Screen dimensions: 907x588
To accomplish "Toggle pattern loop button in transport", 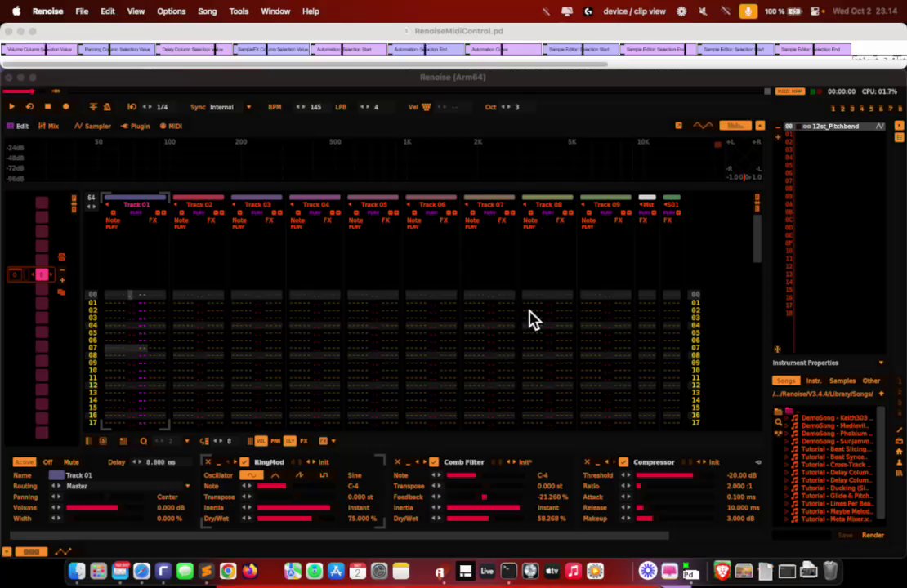I will 29,106.
